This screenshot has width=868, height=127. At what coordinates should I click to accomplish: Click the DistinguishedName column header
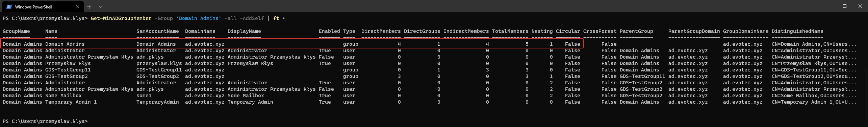[797, 31]
